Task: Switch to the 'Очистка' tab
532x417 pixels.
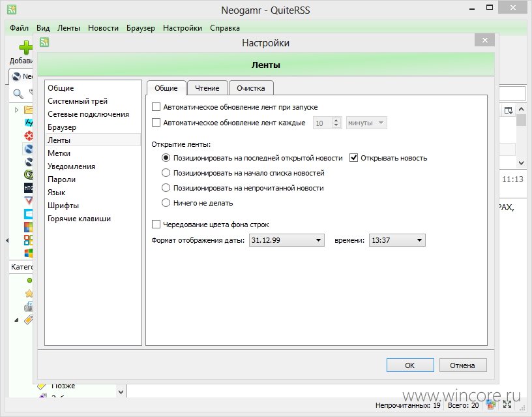Action: [x=251, y=88]
